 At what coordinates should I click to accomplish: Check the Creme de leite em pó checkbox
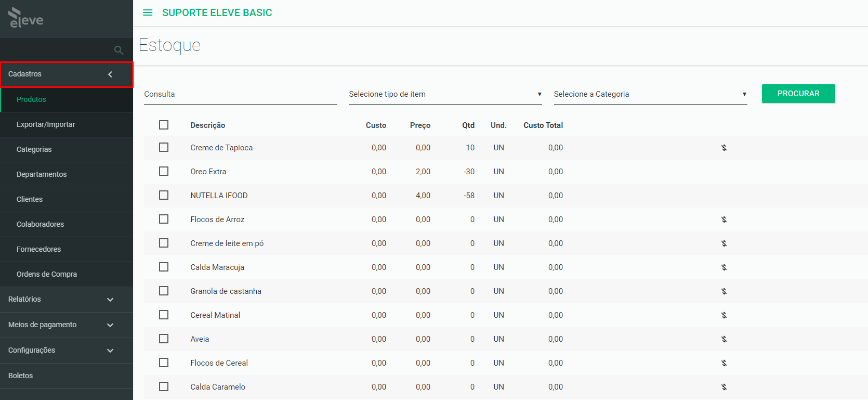click(164, 243)
